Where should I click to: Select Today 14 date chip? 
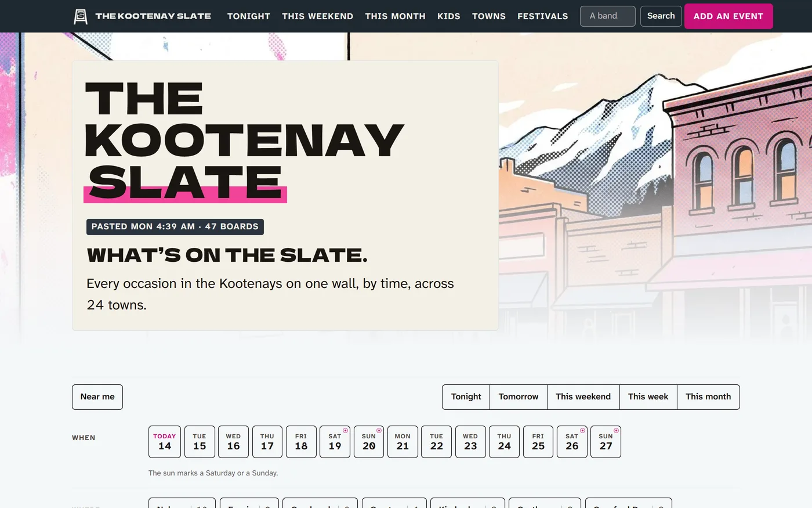[x=165, y=442]
